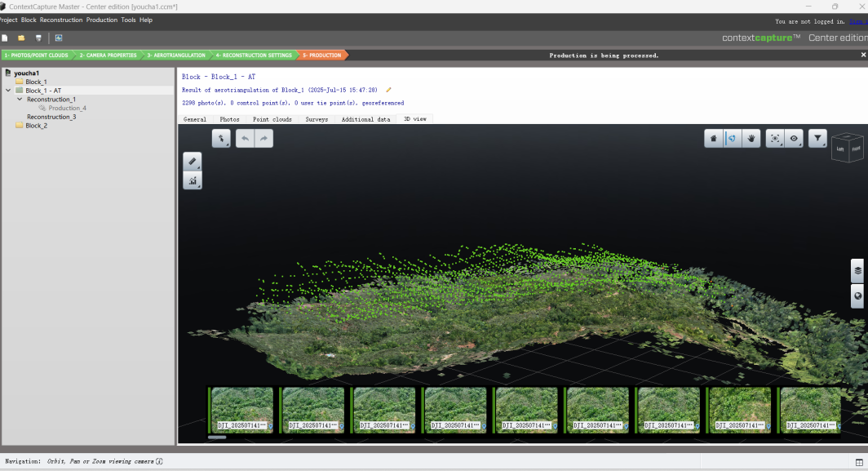Click the photo filmstrip horizontal scrollbar
The image size is (868, 471).
pyautogui.click(x=217, y=438)
